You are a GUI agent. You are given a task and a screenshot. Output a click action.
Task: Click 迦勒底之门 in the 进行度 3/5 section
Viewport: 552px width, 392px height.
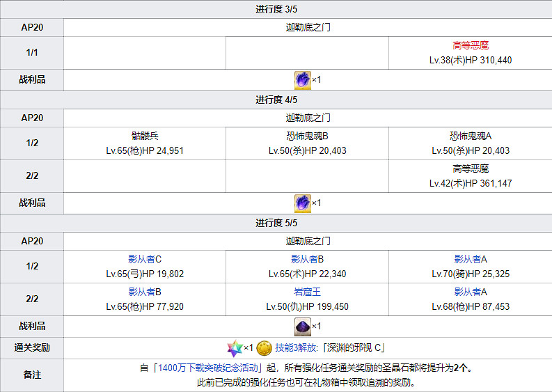click(x=308, y=27)
